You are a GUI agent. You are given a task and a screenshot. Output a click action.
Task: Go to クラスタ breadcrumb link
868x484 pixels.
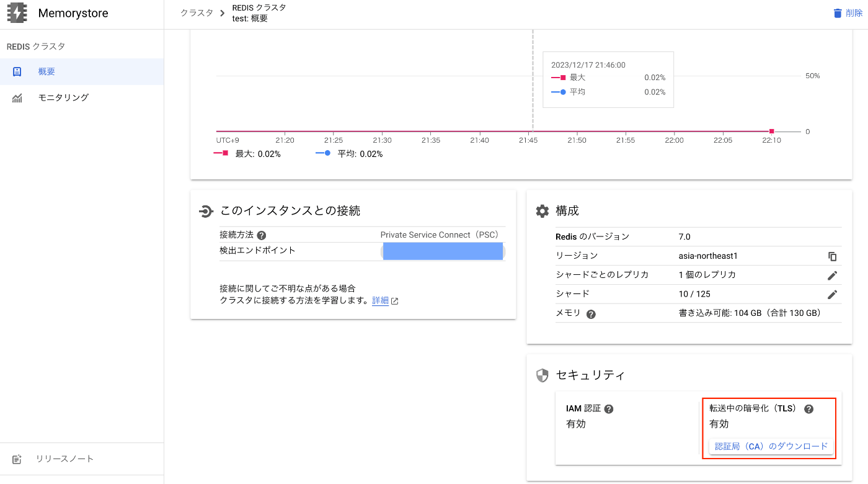pyautogui.click(x=197, y=13)
